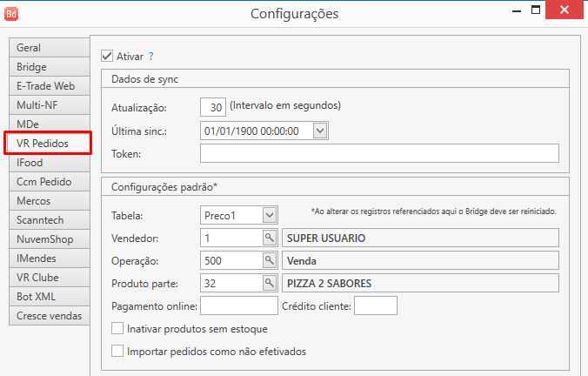Enable Inativar produtos sem estoque checkbox

tap(117, 328)
